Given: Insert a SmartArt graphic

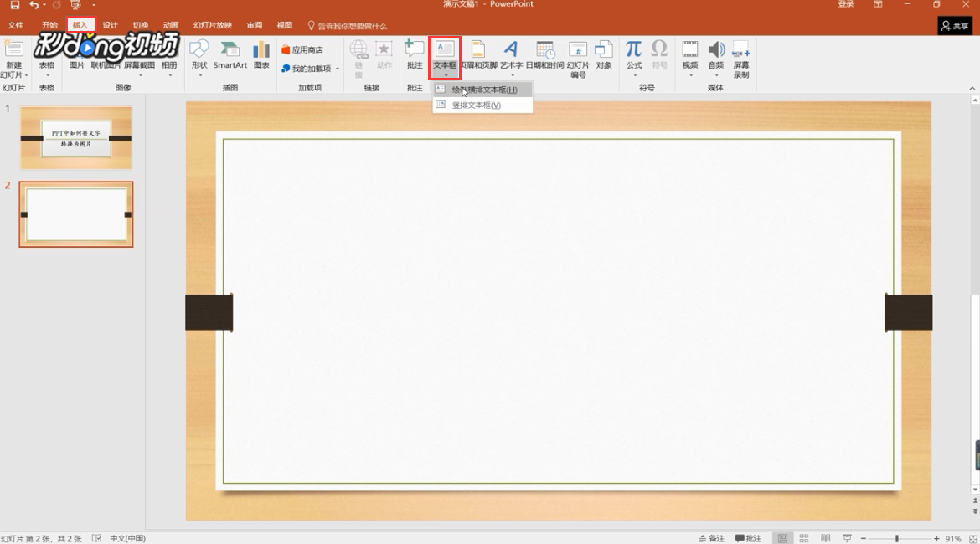Looking at the screenshot, I should pyautogui.click(x=230, y=55).
